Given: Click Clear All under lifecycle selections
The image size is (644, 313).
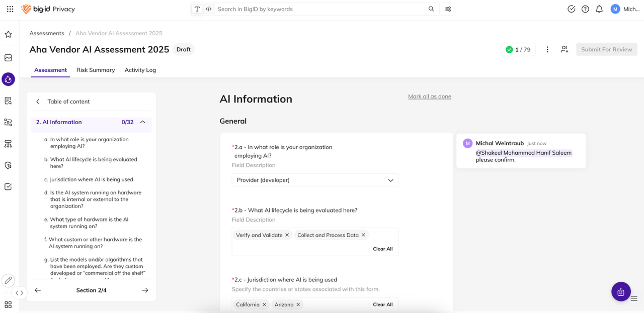Looking at the screenshot, I should [382, 249].
